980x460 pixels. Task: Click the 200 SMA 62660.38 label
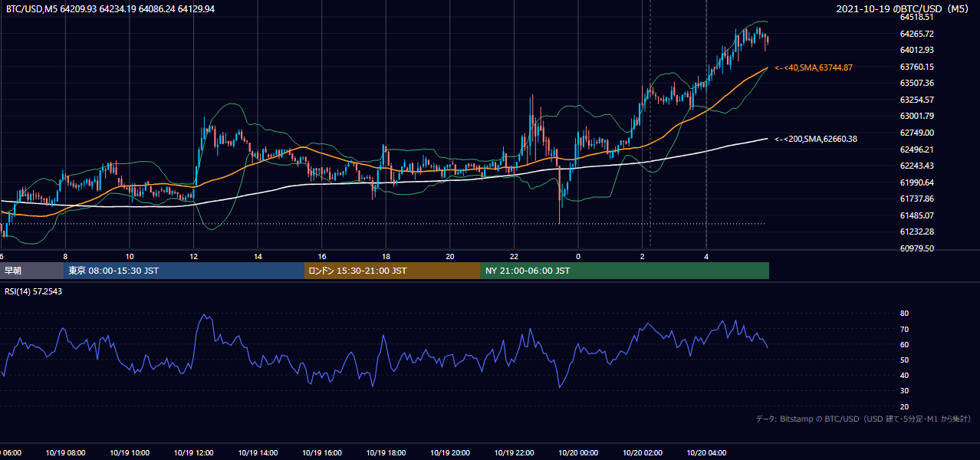(814, 139)
